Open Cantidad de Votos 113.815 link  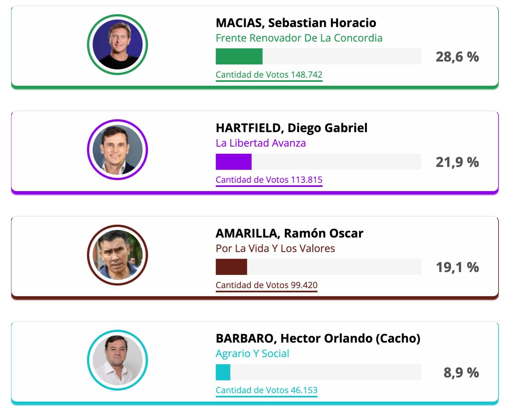click(x=269, y=180)
